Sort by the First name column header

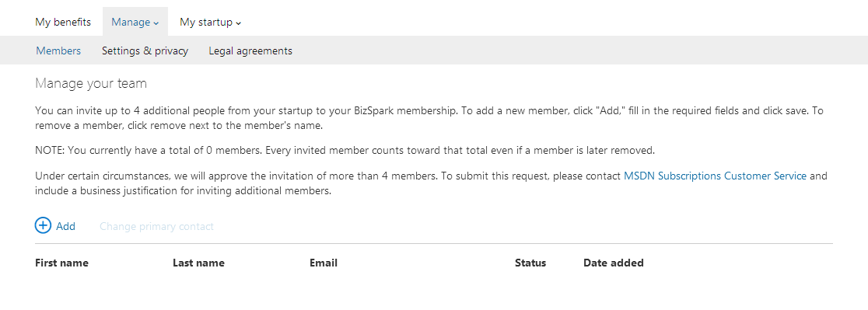[61, 263]
